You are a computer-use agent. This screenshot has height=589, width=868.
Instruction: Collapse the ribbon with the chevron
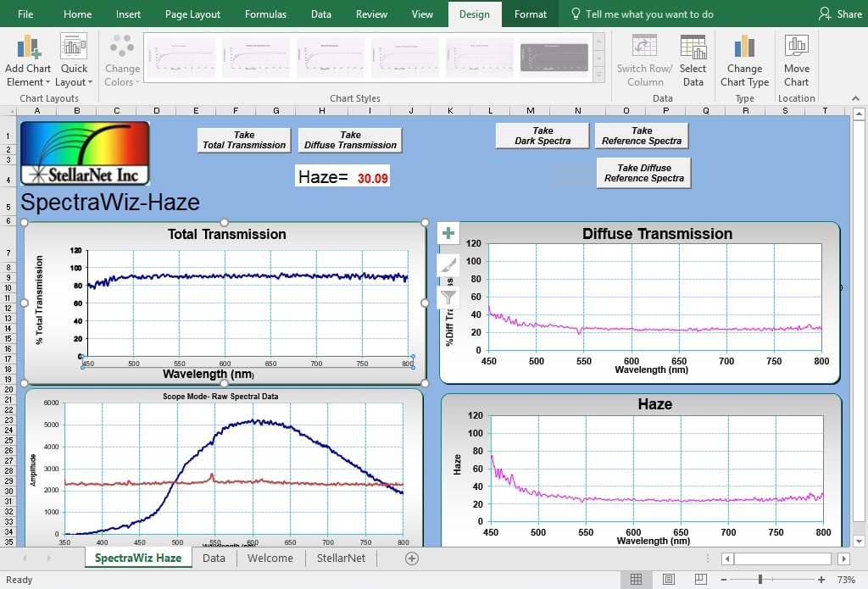(x=856, y=98)
